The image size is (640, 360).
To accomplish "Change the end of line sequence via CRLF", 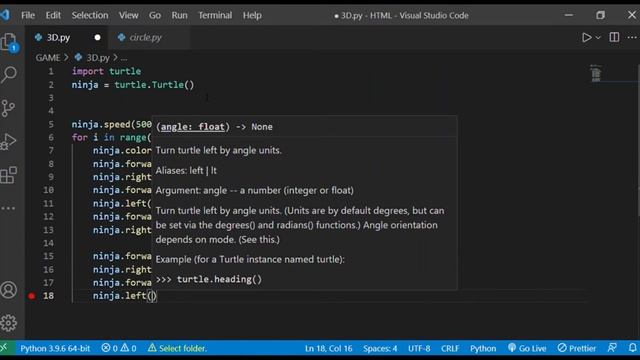I will coord(450,348).
